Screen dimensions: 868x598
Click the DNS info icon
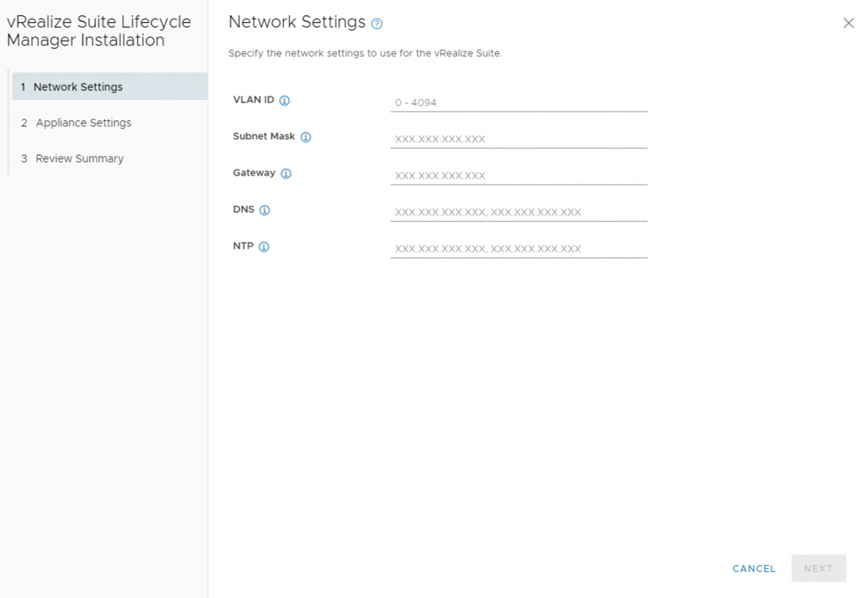point(264,210)
